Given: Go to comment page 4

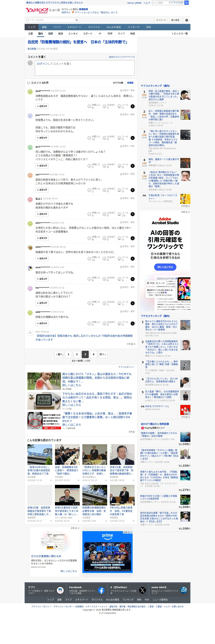Looking at the screenshot, I should tap(93, 354).
